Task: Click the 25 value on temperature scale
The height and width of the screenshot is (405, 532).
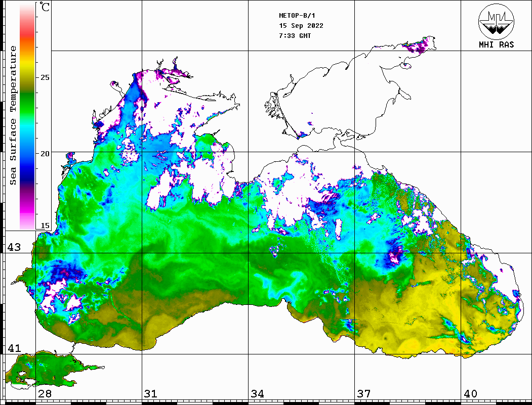Action: pyautogui.click(x=45, y=77)
